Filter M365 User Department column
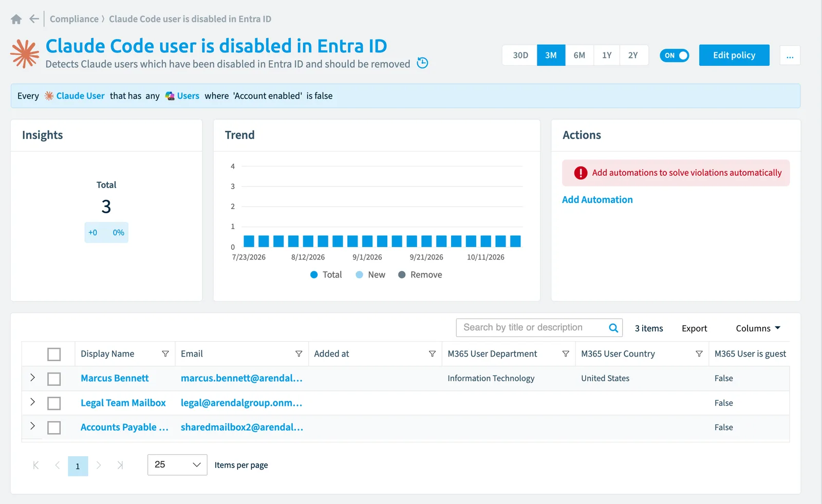Image resolution: width=822 pixels, height=504 pixels. coord(566,354)
